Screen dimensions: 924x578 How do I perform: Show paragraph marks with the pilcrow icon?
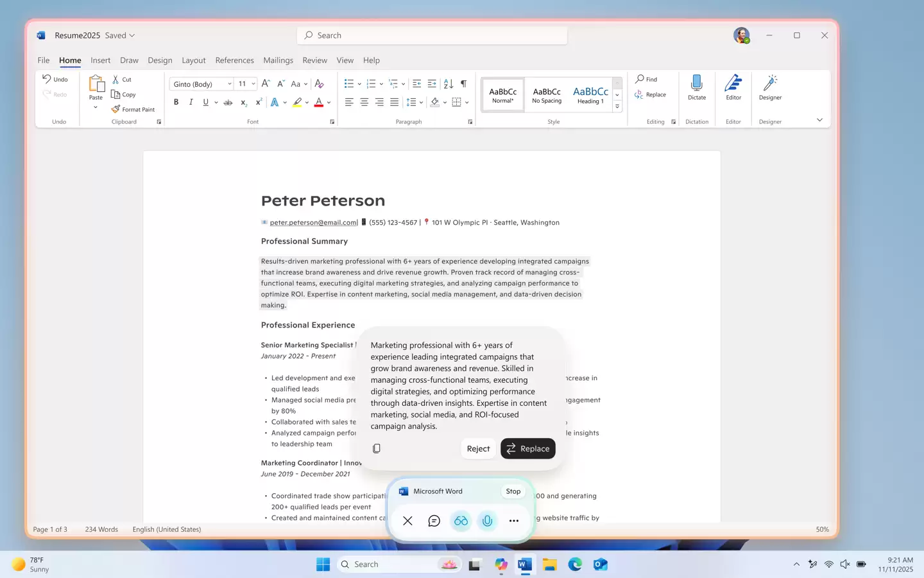(x=464, y=83)
